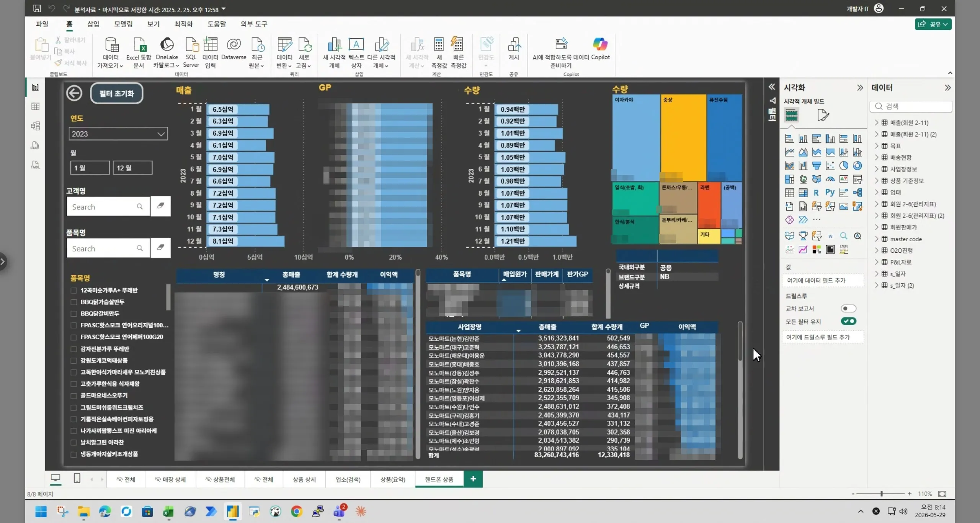
Task: Expand the 배송현황 table
Action: (876, 157)
